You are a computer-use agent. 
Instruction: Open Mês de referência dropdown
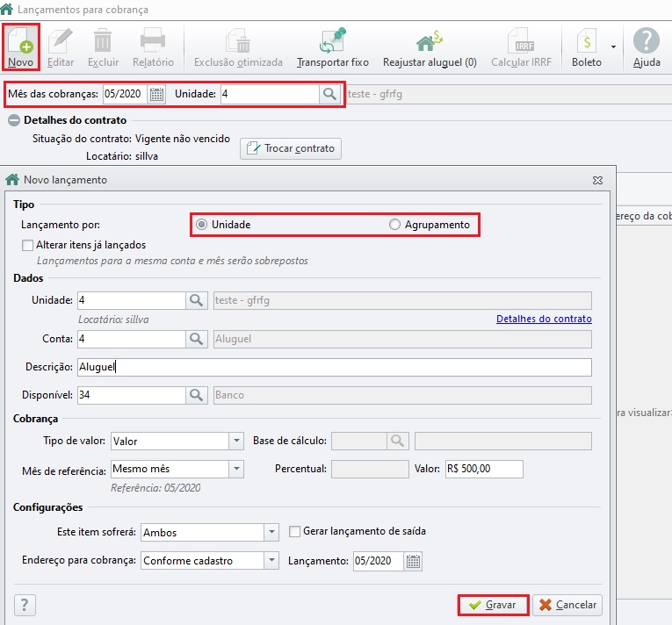tap(236, 469)
